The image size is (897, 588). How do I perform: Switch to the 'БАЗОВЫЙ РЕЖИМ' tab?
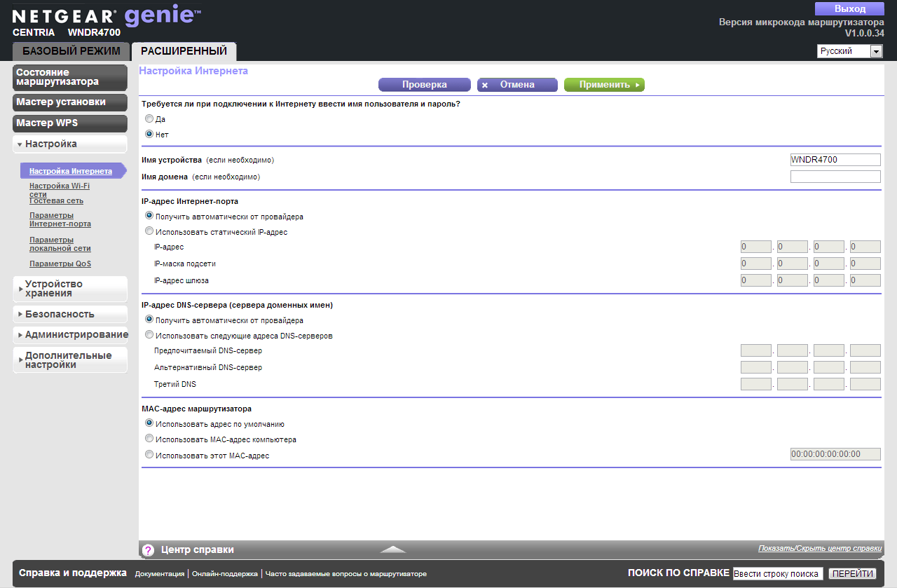click(71, 51)
